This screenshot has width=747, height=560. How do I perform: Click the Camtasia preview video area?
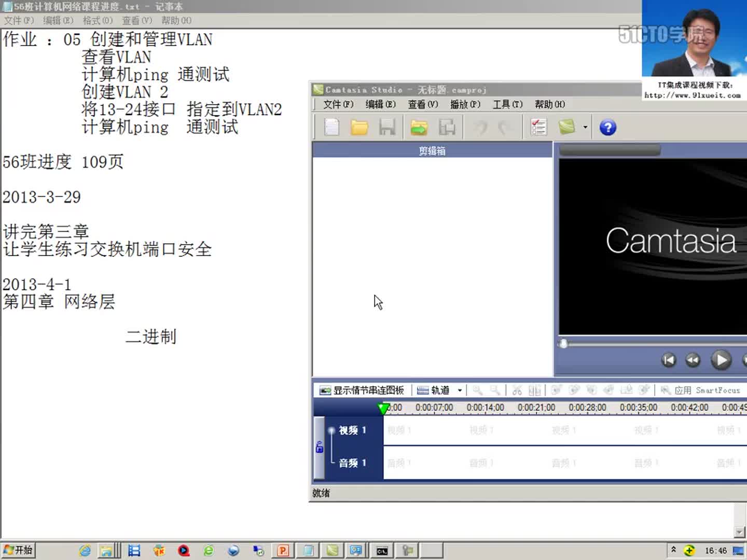tap(653, 246)
